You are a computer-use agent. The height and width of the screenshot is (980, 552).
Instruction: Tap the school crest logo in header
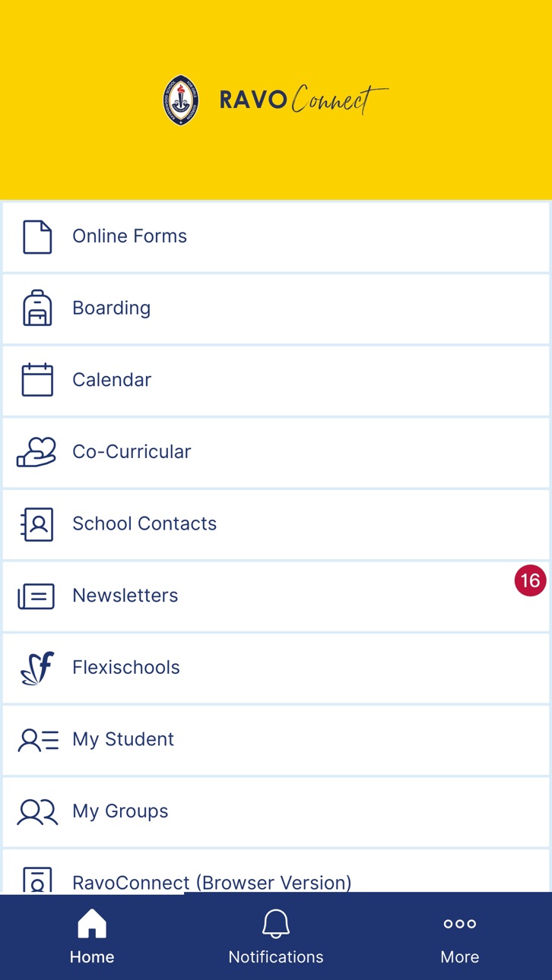click(181, 100)
